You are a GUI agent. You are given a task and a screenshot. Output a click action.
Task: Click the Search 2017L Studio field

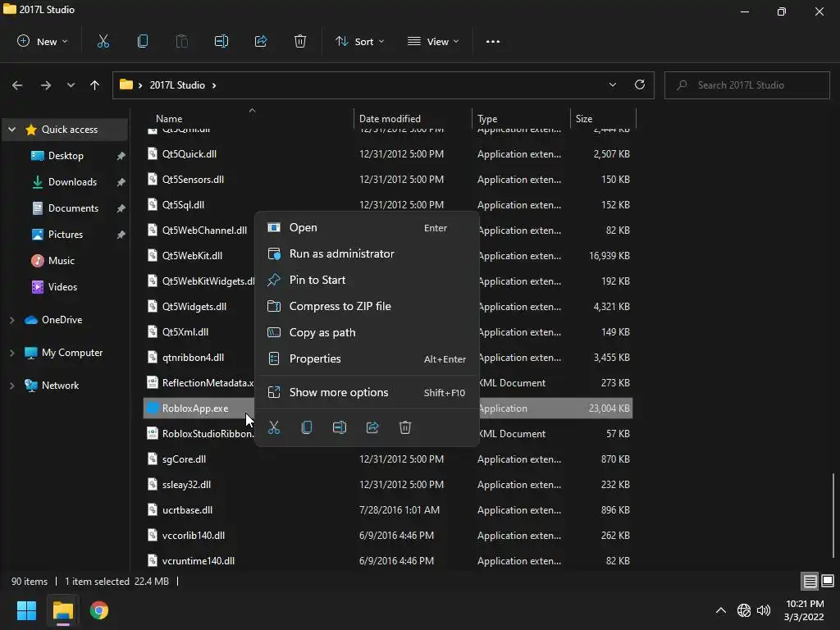coord(746,85)
